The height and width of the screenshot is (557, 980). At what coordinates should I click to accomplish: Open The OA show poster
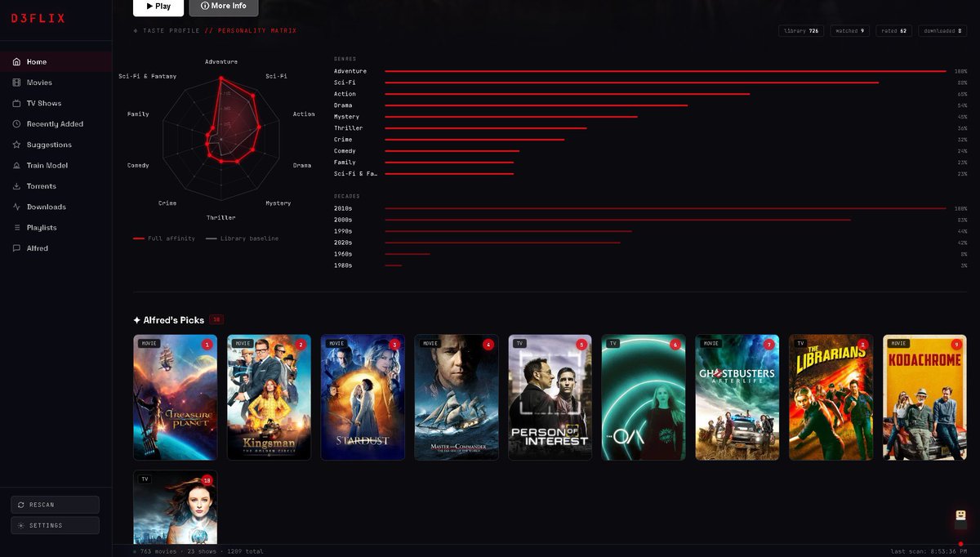pyautogui.click(x=644, y=397)
